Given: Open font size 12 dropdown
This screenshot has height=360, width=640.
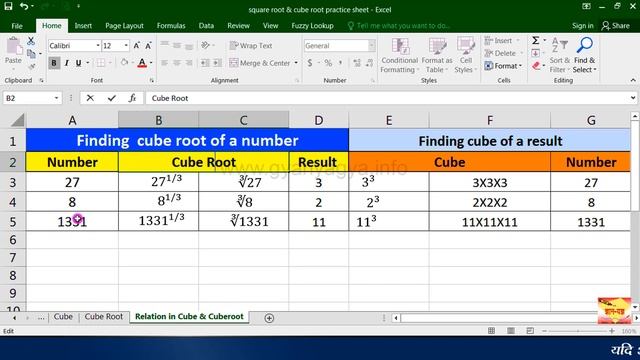Looking at the screenshot, I should point(126,46).
